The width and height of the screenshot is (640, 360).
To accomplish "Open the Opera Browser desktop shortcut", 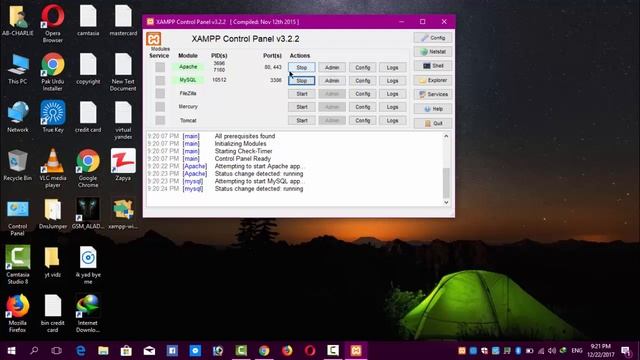I will (53, 23).
